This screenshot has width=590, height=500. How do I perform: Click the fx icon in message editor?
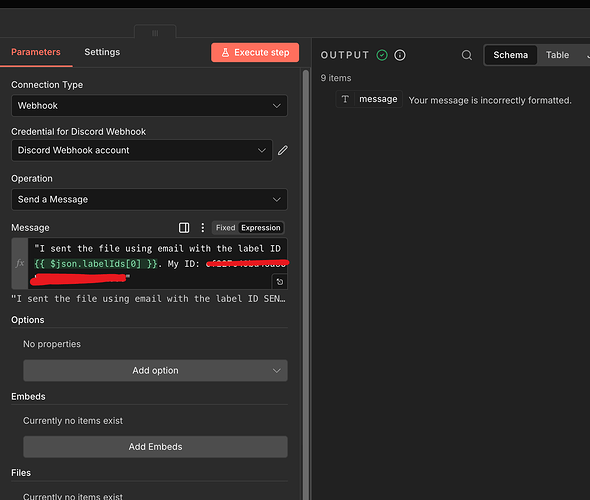[x=20, y=263]
